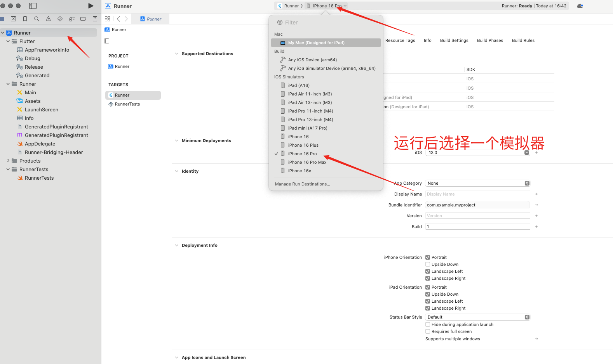Click Manage Run Destinations…
This screenshot has height=364, width=613.
tap(302, 184)
